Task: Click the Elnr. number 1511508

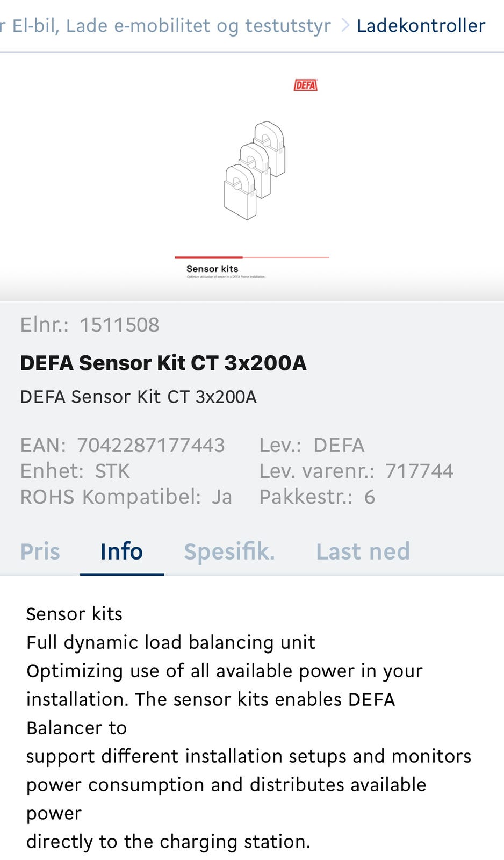Action: coord(119,325)
